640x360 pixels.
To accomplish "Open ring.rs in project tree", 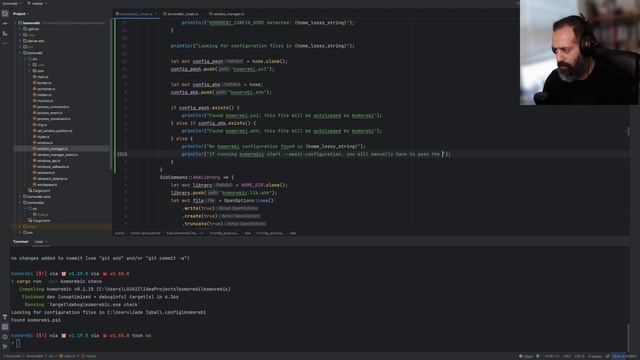I will [42, 125].
